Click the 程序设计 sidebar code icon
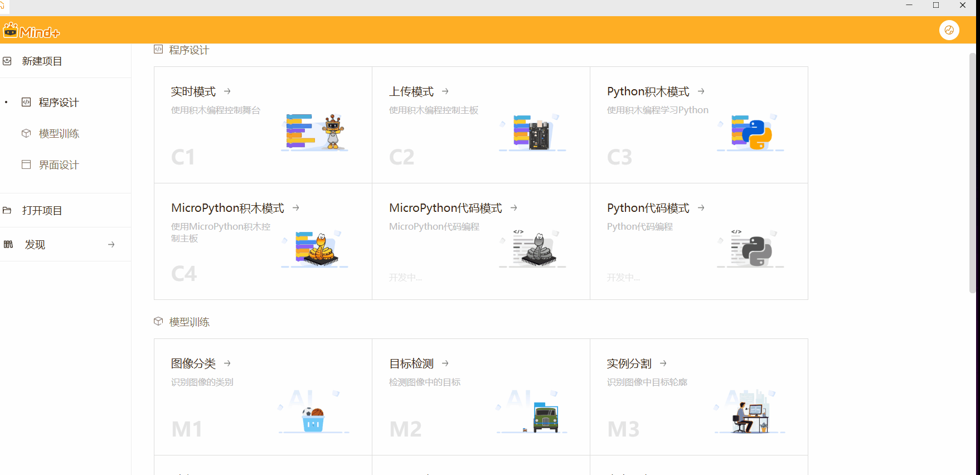Image resolution: width=980 pixels, height=475 pixels. pos(26,102)
